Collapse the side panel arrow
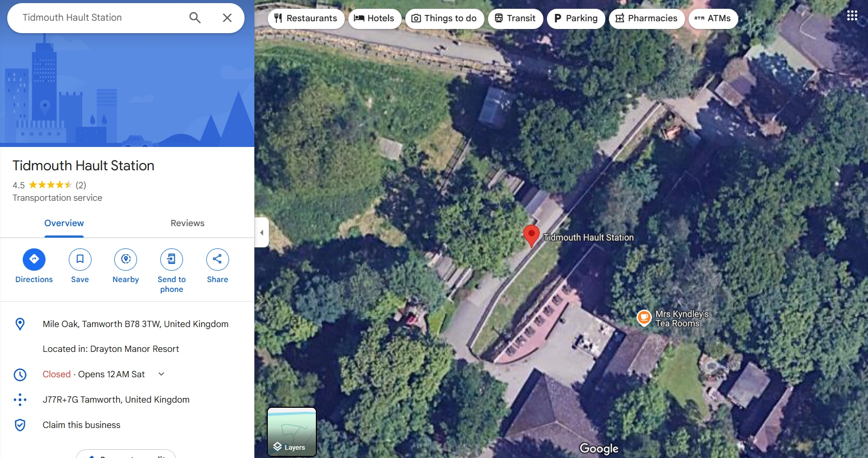This screenshot has height=458, width=868. [x=262, y=232]
